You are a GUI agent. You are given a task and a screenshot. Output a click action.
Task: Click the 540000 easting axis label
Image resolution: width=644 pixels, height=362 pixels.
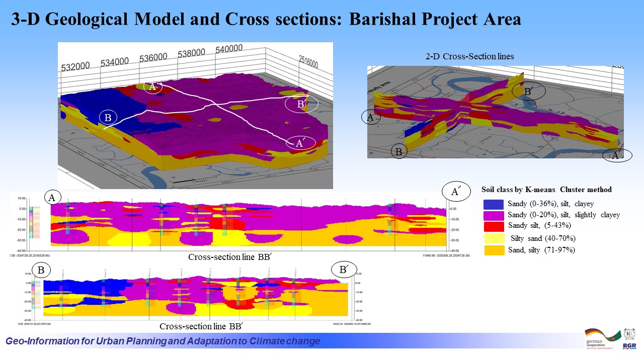229,49
